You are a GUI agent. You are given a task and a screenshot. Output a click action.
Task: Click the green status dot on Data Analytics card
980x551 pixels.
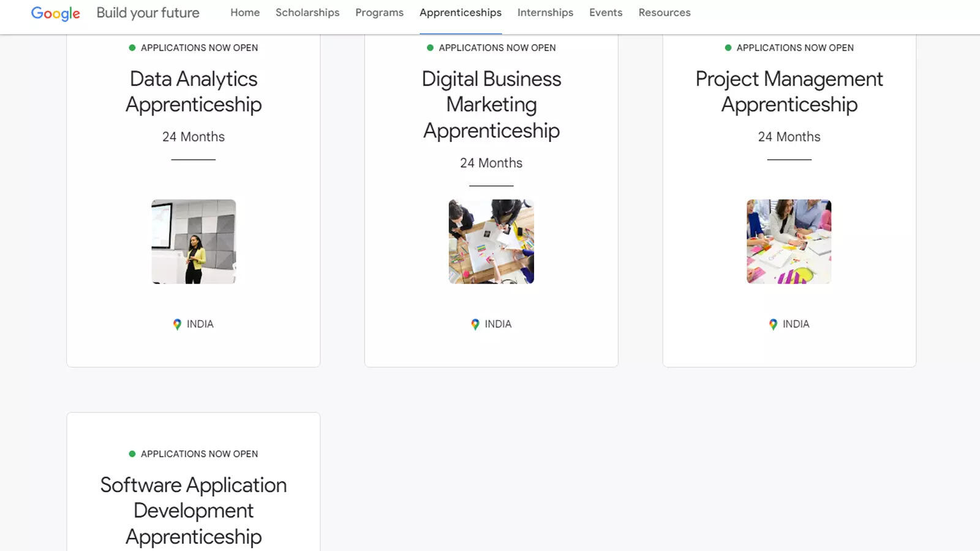[x=132, y=47]
